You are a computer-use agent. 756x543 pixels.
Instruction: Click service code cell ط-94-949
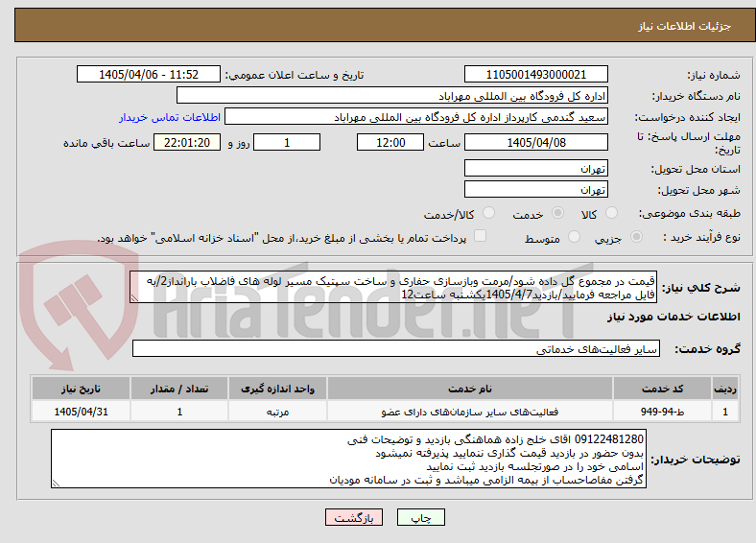click(663, 412)
